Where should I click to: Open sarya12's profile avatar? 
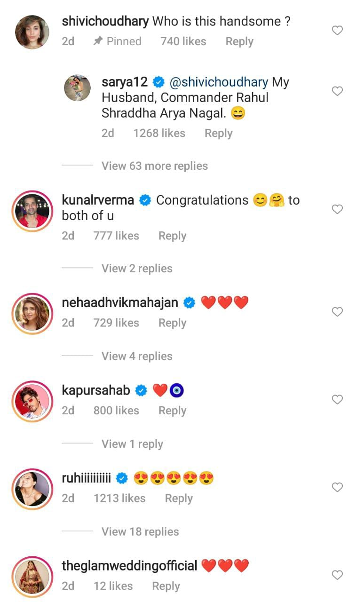click(x=77, y=87)
